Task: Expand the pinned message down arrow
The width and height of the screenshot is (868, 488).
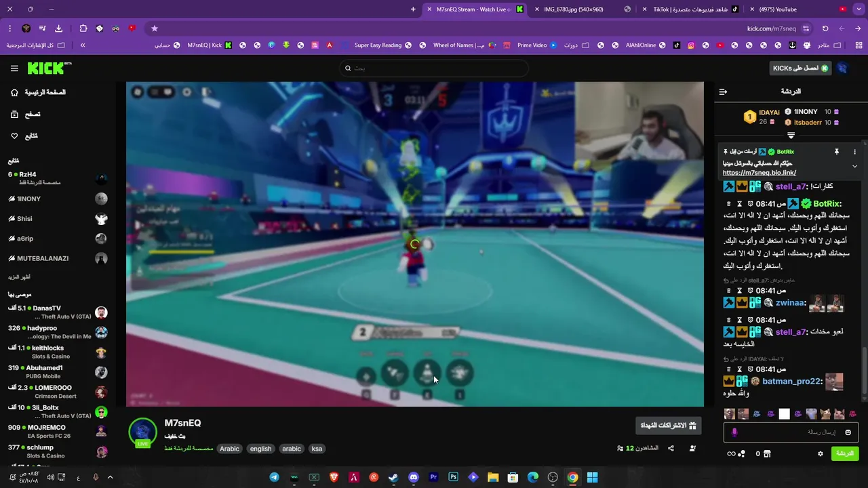Action: (854, 166)
